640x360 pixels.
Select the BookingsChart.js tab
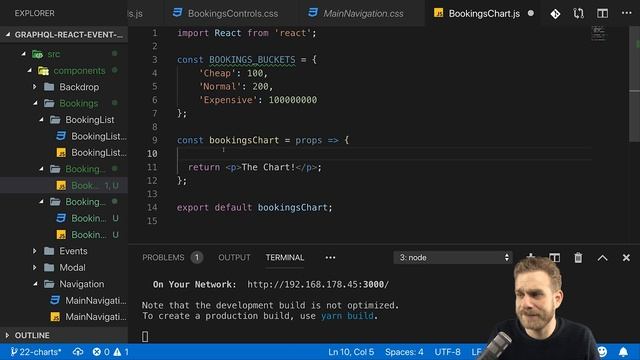pyautogui.click(x=484, y=13)
